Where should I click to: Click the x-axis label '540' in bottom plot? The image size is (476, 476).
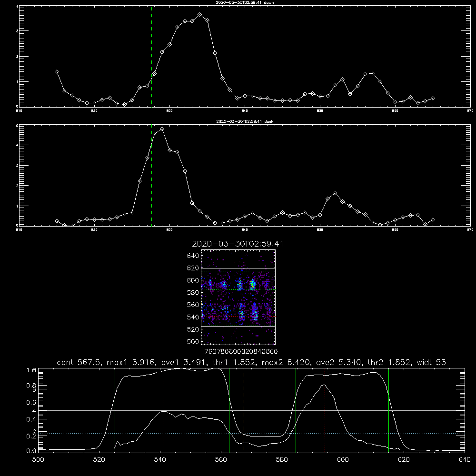tap(160, 460)
